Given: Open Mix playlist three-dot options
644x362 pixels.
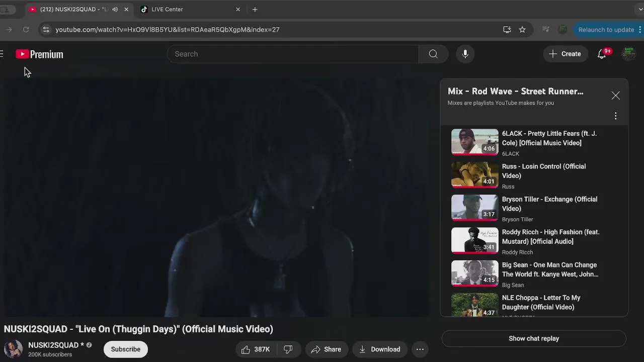Looking at the screenshot, I should (615, 116).
